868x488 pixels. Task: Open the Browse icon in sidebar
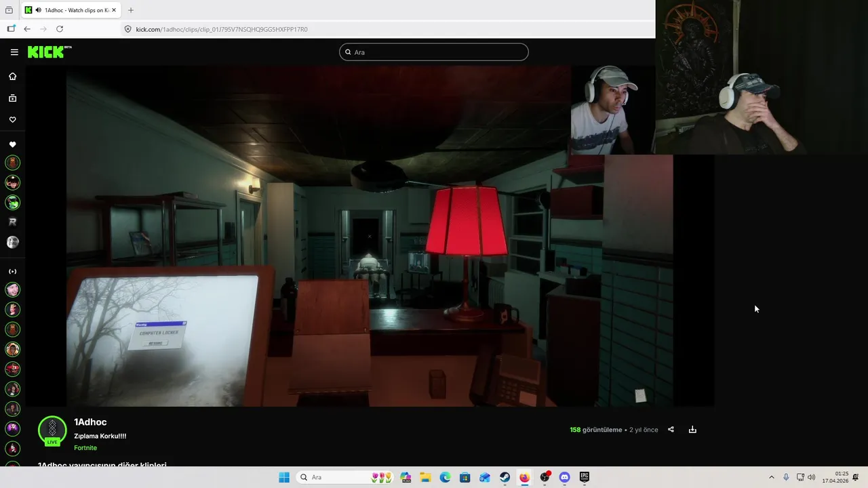tap(12, 98)
